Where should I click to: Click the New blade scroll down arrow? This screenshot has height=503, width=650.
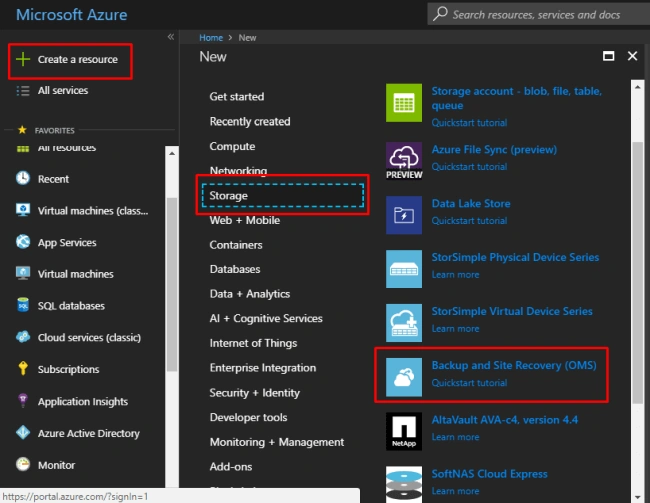pos(637,497)
